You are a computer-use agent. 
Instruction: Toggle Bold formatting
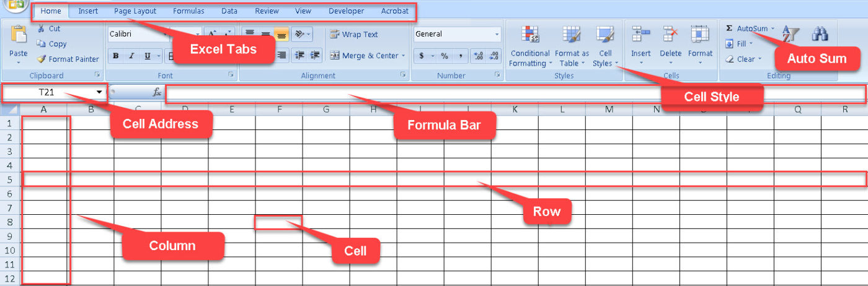tap(116, 56)
